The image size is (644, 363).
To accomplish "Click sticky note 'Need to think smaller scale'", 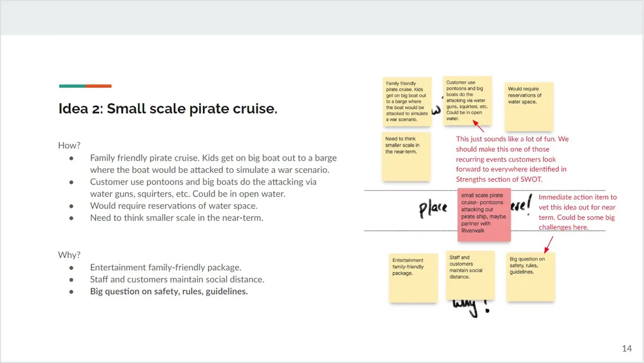I will (406, 156).
